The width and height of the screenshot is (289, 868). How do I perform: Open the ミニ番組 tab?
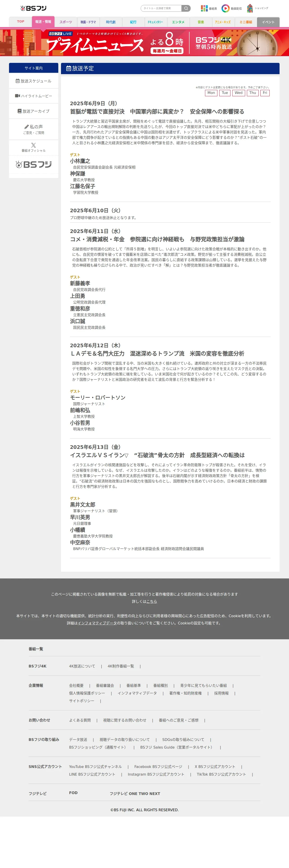(x=246, y=22)
